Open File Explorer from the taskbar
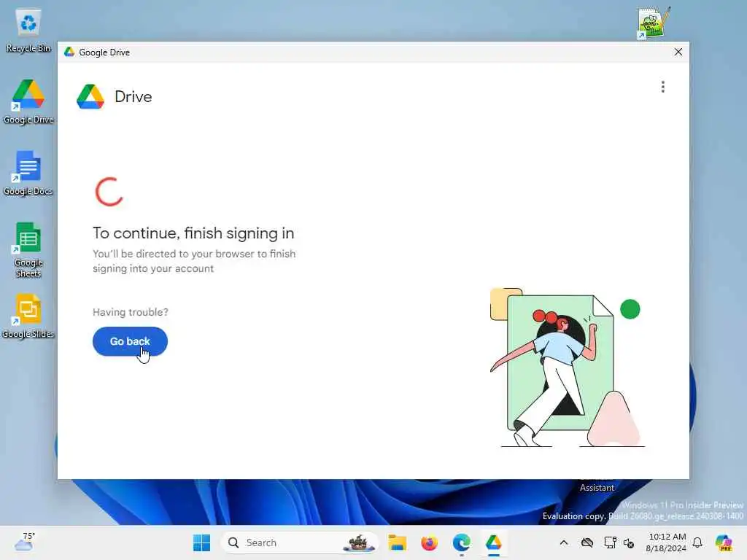The width and height of the screenshot is (747, 560). point(397,542)
